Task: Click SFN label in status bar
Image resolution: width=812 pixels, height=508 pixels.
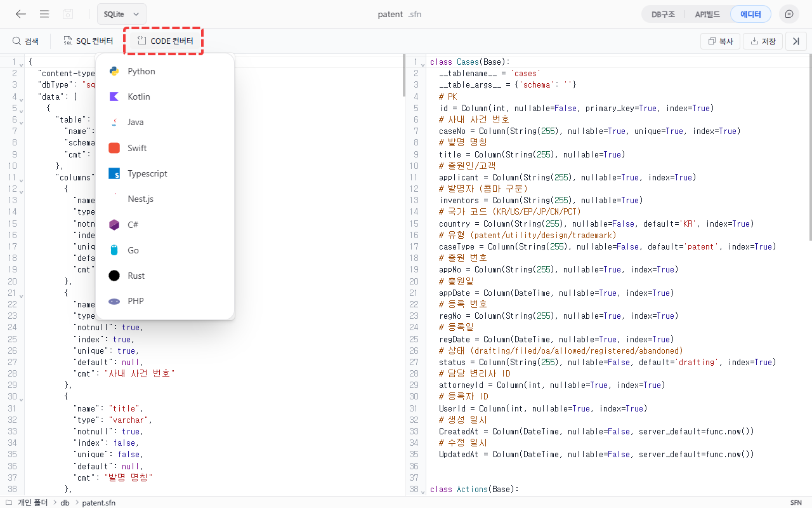Action: (796, 502)
